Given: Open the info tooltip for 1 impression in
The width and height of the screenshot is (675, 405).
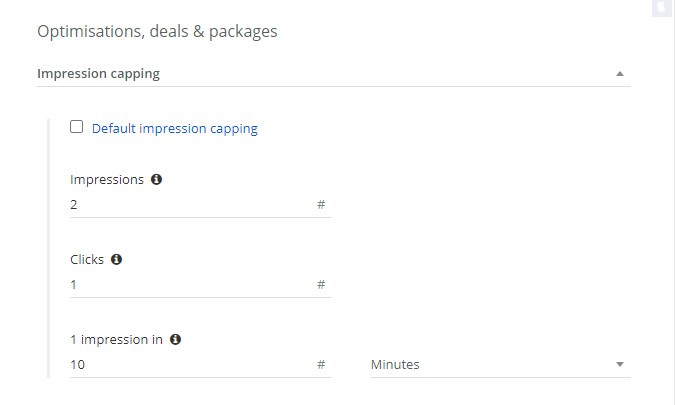Looking at the screenshot, I should click(175, 340).
